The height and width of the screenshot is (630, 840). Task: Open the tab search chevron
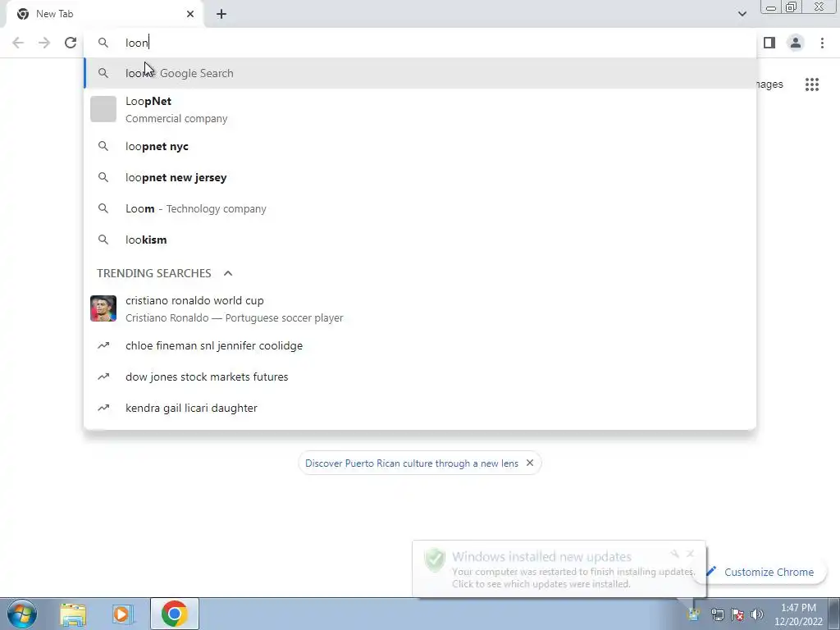click(742, 14)
